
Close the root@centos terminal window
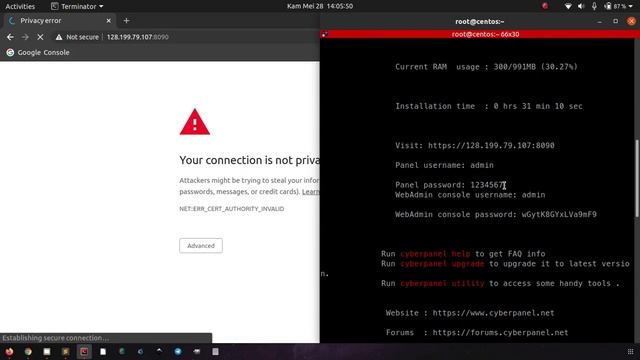pos(631,21)
